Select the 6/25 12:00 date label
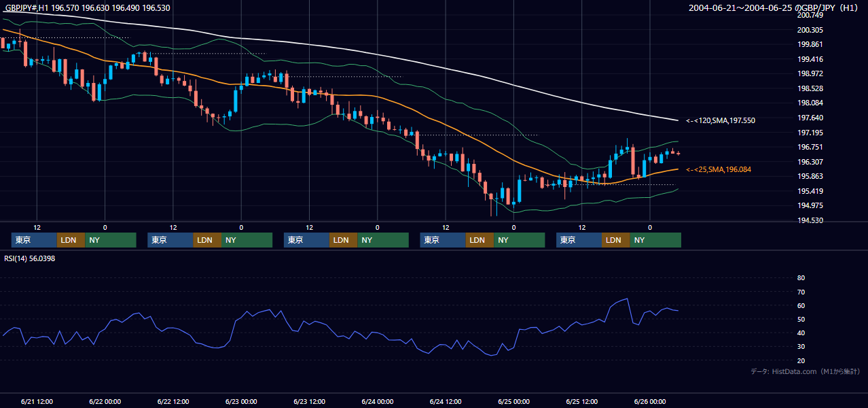Screen dimensions: 868x408 point(582,402)
